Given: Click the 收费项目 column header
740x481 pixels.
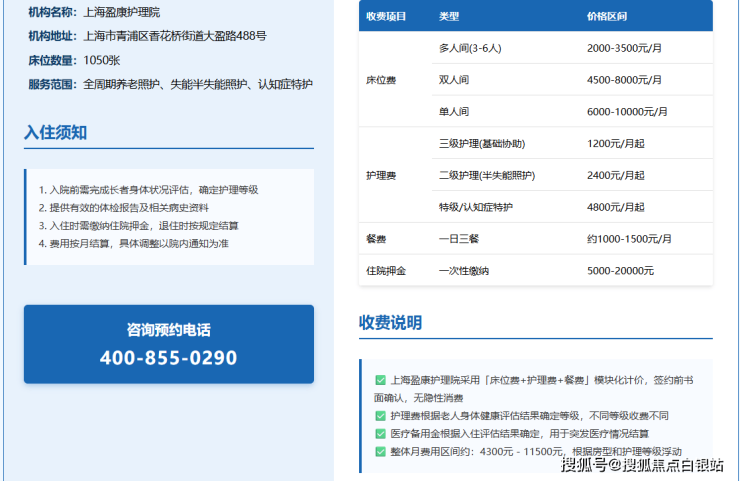Looking at the screenshot, I should [386, 17].
